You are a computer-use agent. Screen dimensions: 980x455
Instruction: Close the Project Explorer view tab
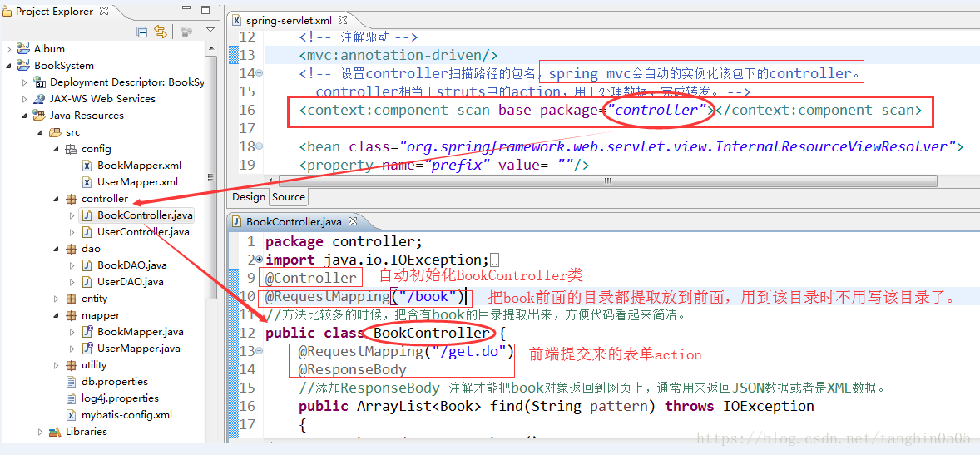[x=104, y=11]
